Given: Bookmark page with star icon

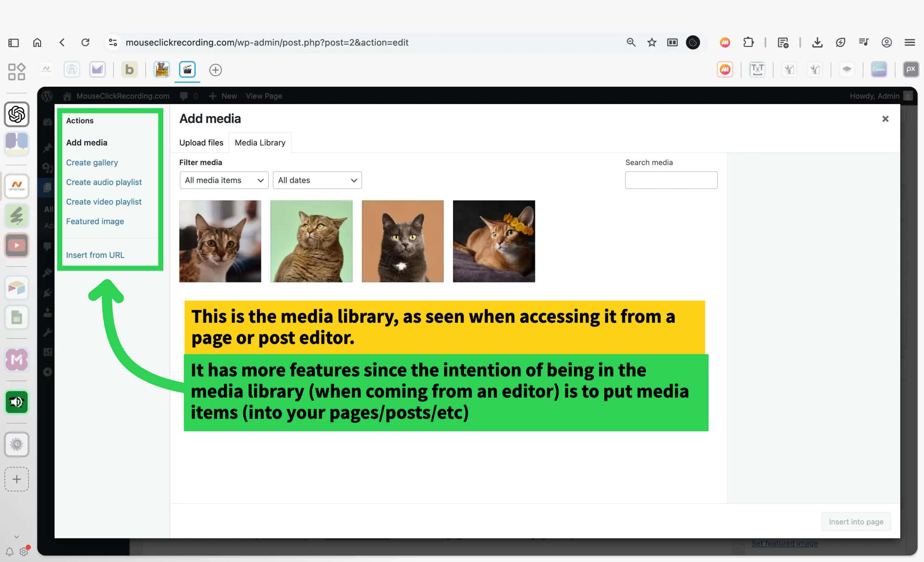Looking at the screenshot, I should [x=652, y=42].
